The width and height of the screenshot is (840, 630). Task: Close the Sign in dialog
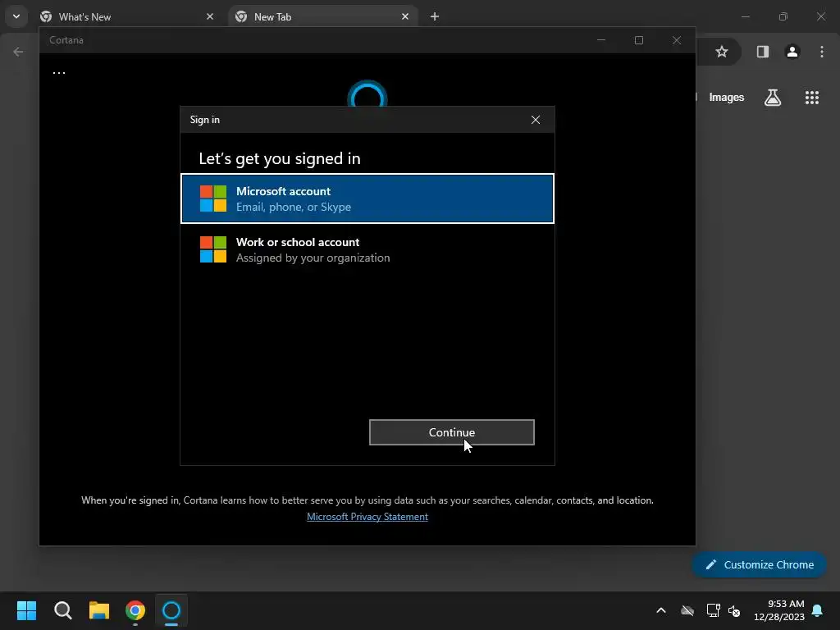(x=535, y=120)
